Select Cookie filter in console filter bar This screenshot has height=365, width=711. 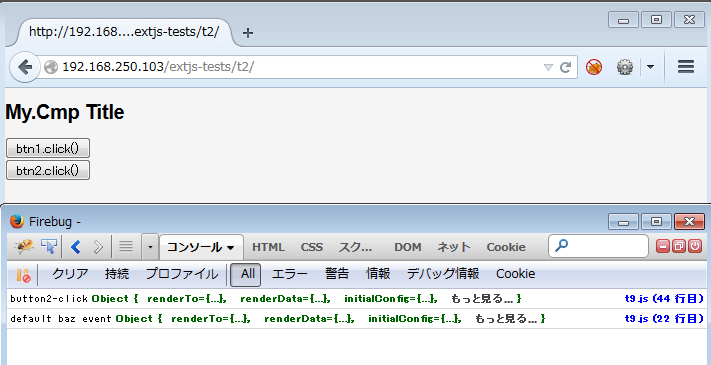pyautogui.click(x=516, y=274)
